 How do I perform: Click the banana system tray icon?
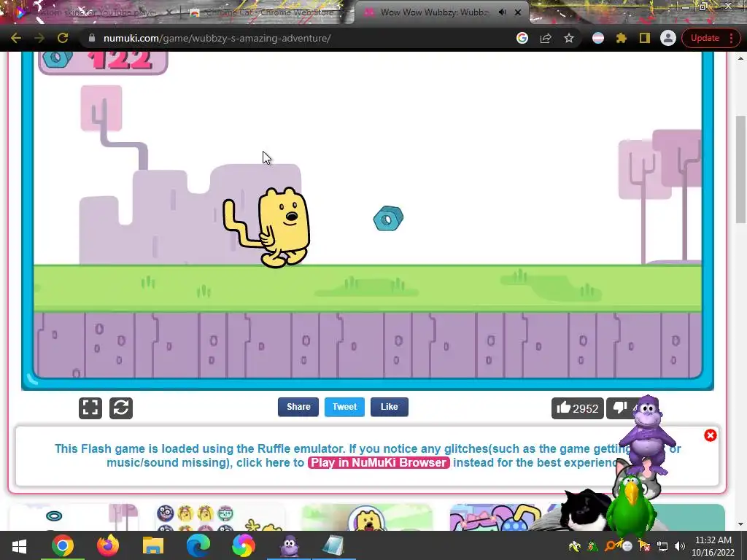tap(575, 546)
